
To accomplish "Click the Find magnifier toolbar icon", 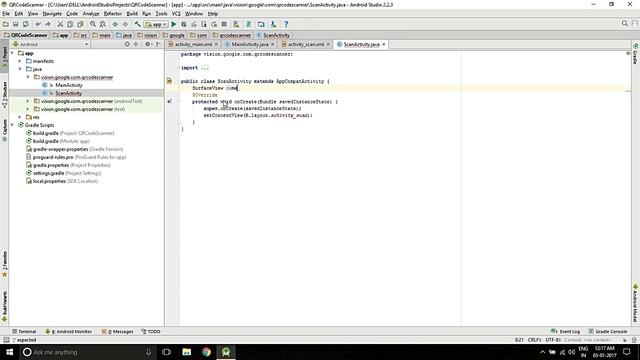I will [x=93, y=24].
